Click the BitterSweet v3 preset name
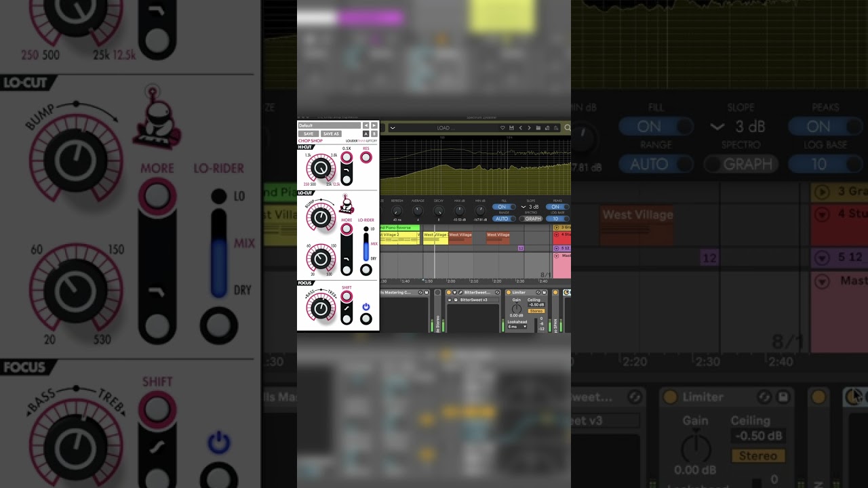The width and height of the screenshot is (868, 488). [479, 300]
